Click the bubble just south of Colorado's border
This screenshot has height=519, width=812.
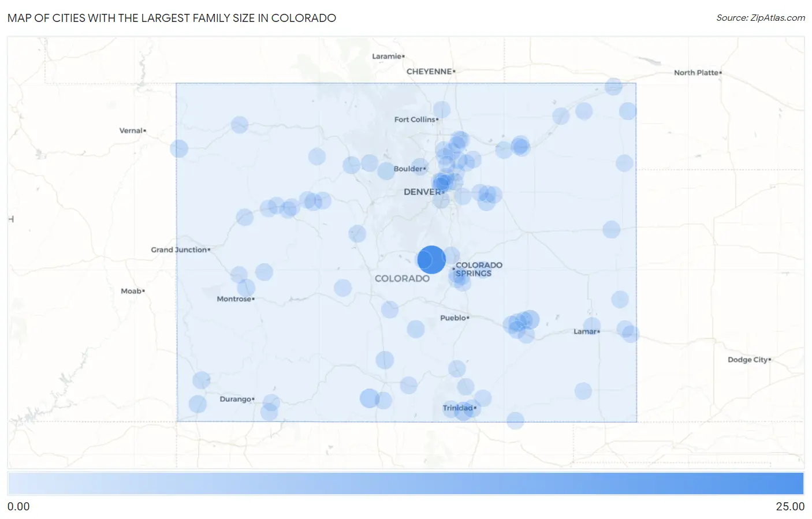(x=515, y=420)
